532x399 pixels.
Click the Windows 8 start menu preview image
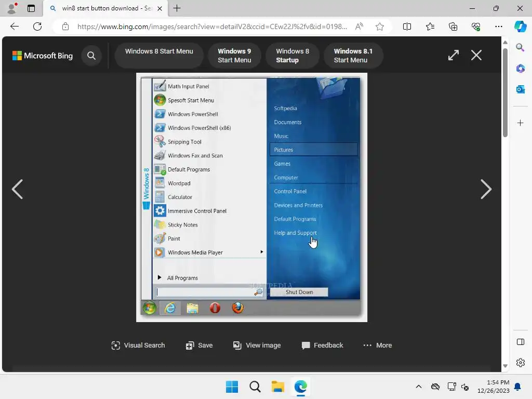(x=251, y=197)
